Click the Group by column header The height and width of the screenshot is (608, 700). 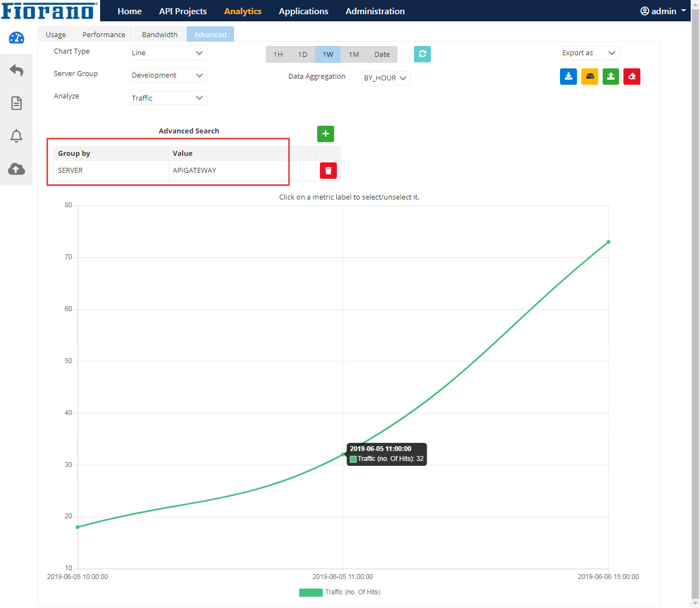click(112, 153)
